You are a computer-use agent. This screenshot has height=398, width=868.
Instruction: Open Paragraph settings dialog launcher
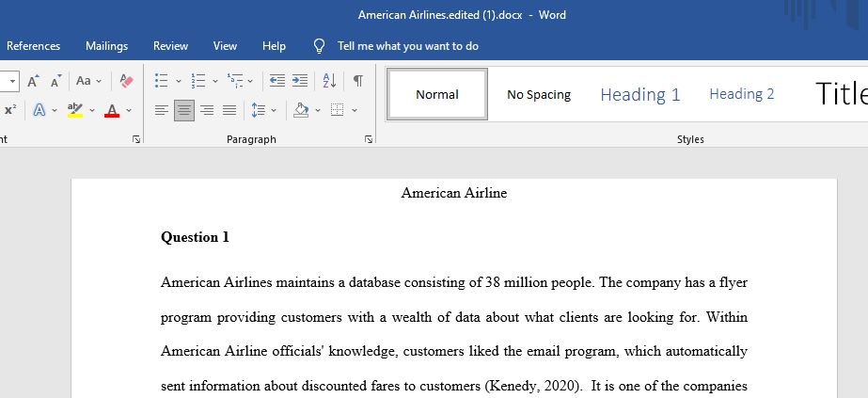point(369,140)
